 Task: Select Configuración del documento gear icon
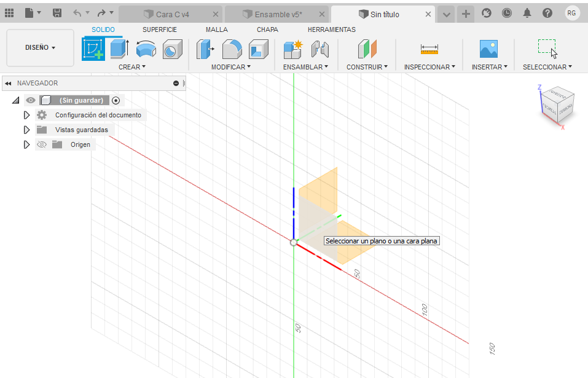(x=42, y=115)
